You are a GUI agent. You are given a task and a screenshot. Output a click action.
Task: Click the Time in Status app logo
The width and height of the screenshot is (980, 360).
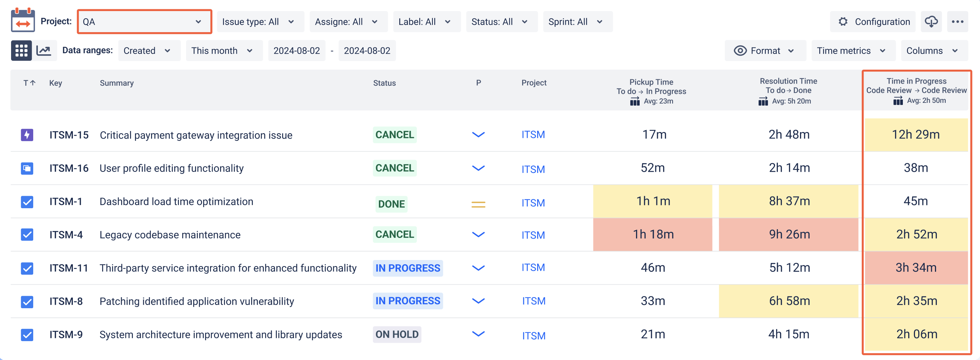point(23,20)
